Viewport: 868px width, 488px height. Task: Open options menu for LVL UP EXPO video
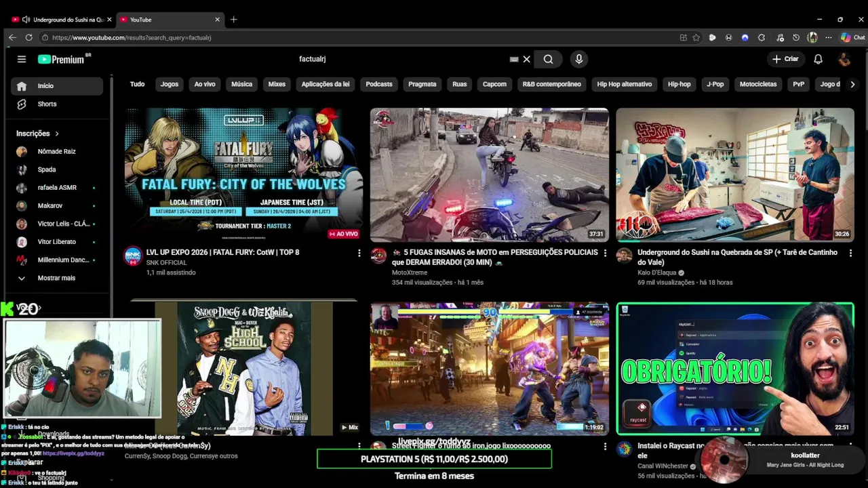pos(359,253)
